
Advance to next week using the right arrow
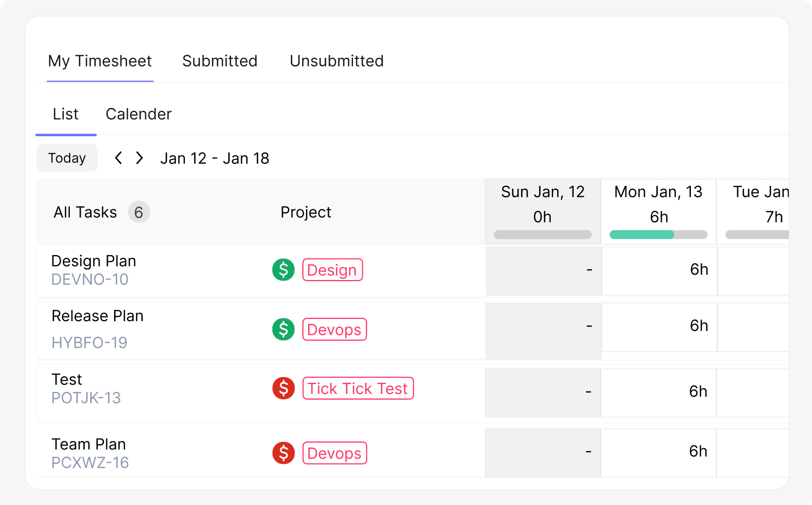[139, 157]
